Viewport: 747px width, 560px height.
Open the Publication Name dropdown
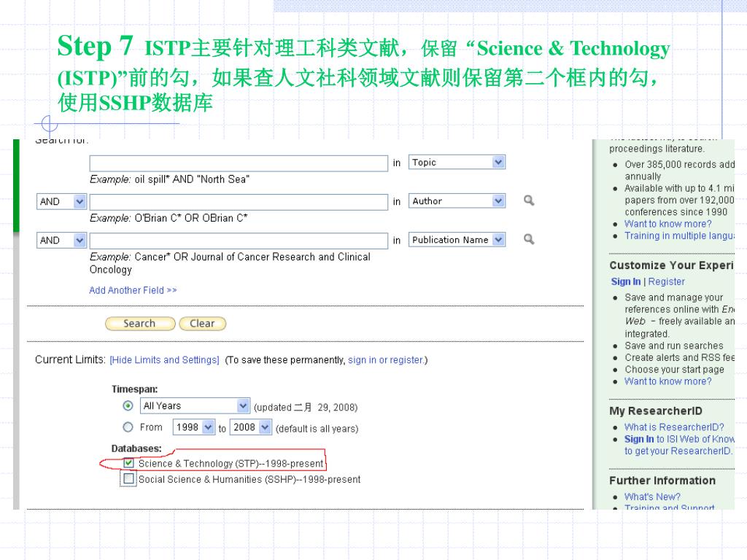tap(457, 239)
